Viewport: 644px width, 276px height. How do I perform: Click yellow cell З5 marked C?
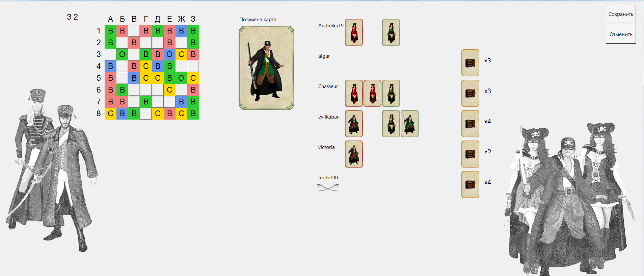pos(193,78)
